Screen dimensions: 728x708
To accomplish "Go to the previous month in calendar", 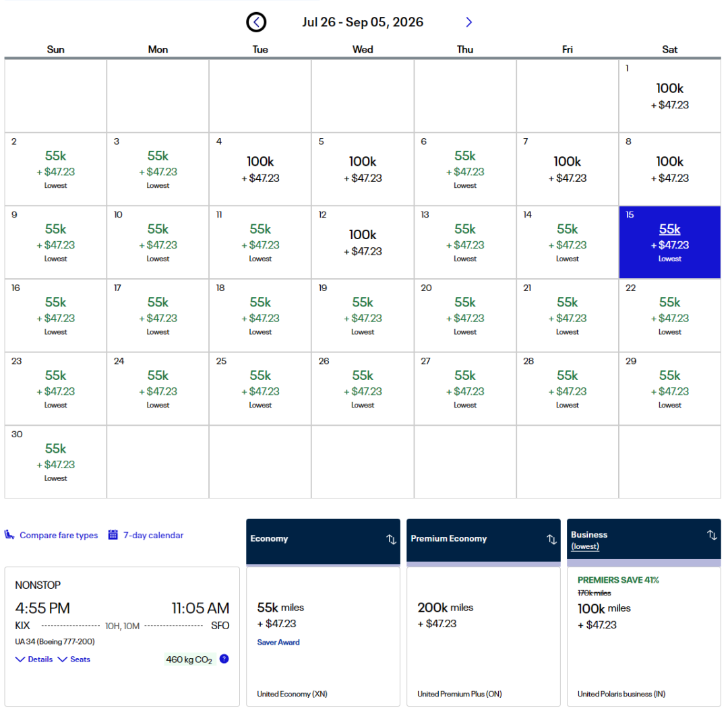I will tap(256, 22).
